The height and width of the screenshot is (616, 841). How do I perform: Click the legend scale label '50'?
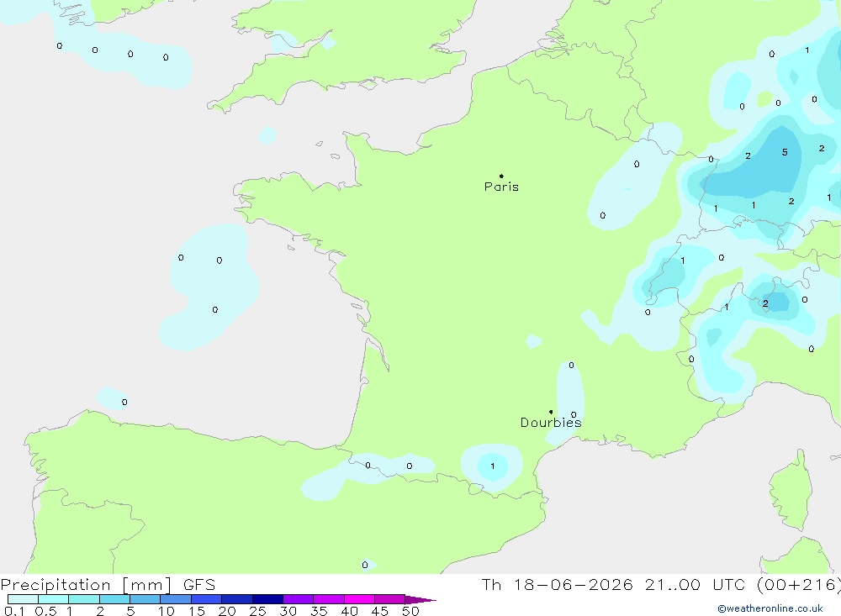coord(411,611)
